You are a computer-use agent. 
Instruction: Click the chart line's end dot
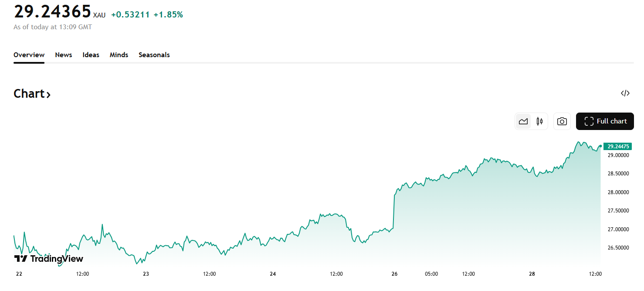(x=601, y=146)
